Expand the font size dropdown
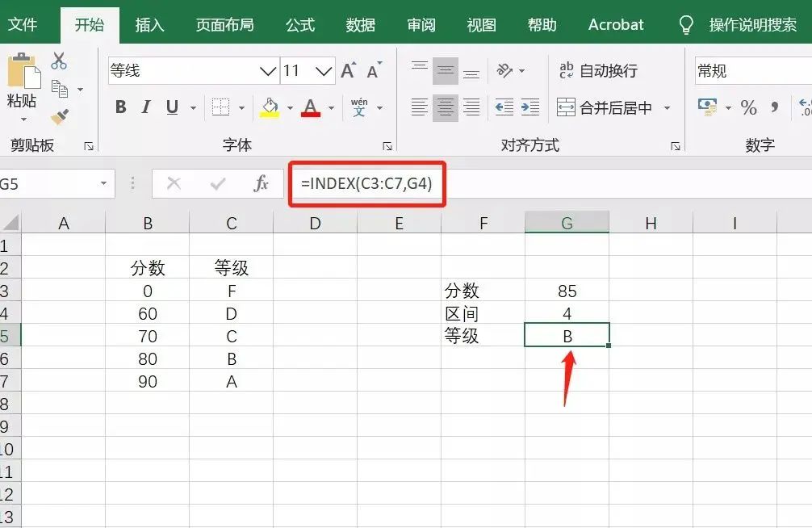The width and height of the screenshot is (812, 528). click(324, 70)
